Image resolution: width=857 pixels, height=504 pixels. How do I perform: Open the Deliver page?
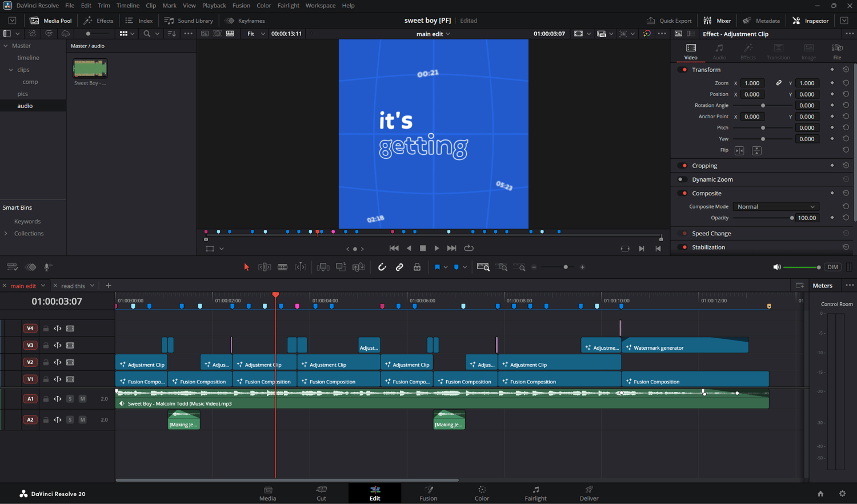tap(588, 493)
